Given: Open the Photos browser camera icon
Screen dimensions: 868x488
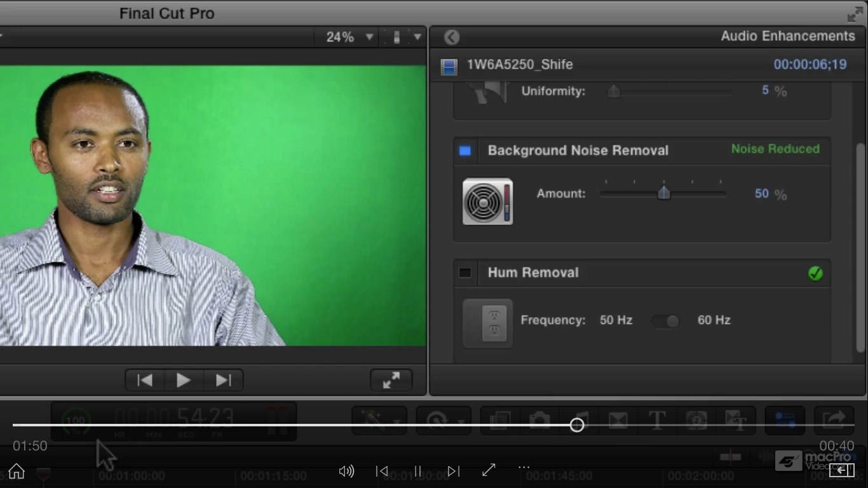Looking at the screenshot, I should (539, 421).
